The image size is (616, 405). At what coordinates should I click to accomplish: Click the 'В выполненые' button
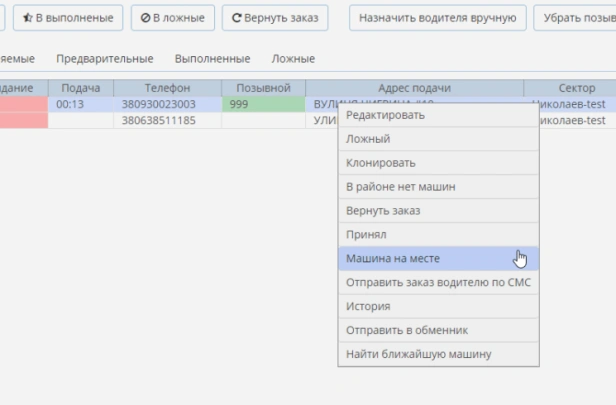point(68,18)
